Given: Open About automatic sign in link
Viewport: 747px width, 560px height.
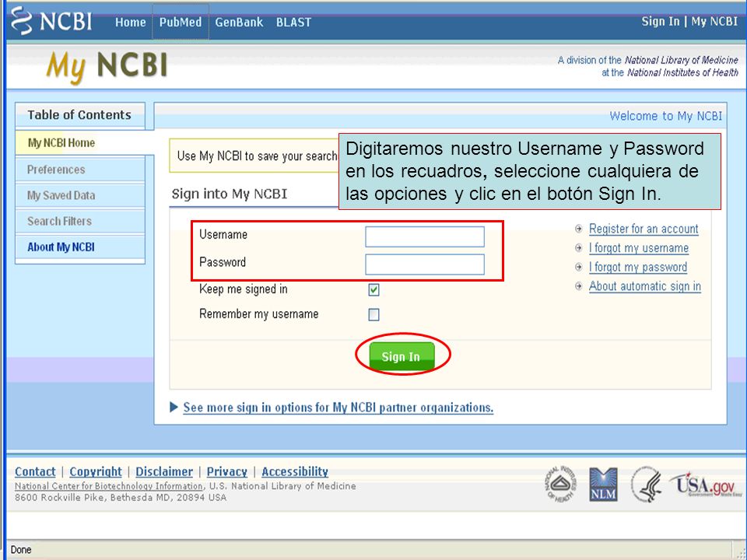Looking at the screenshot, I should point(645,286).
